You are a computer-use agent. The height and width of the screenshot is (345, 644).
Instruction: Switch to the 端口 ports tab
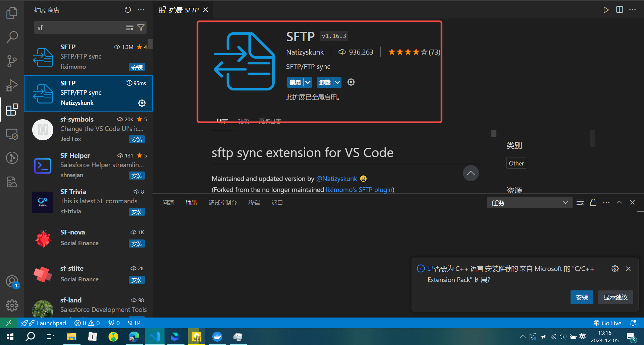coord(277,203)
